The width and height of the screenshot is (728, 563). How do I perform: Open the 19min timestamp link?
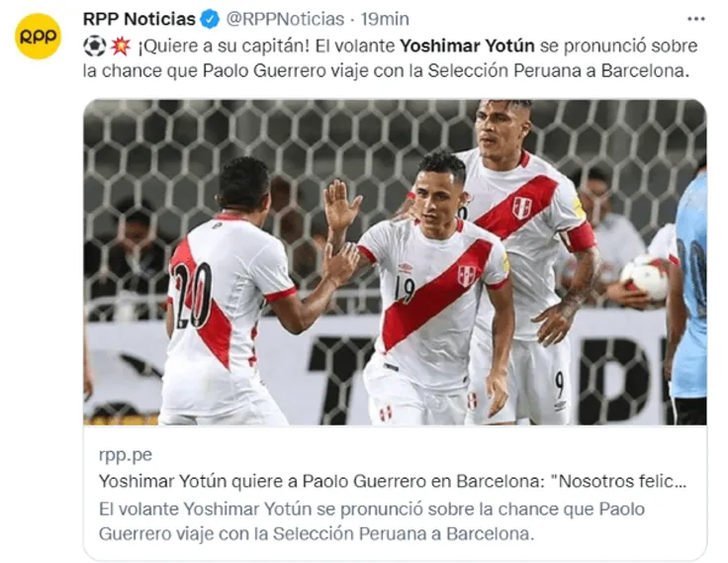(x=385, y=19)
